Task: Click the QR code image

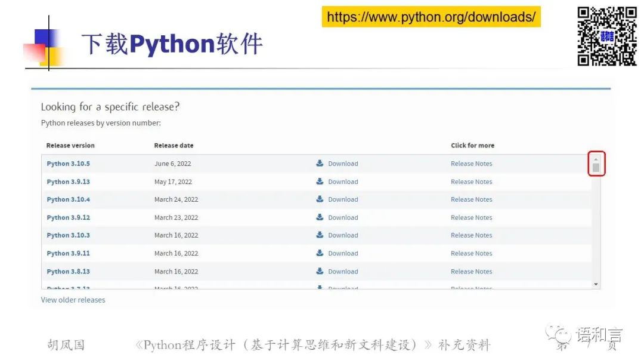Action: [607, 36]
